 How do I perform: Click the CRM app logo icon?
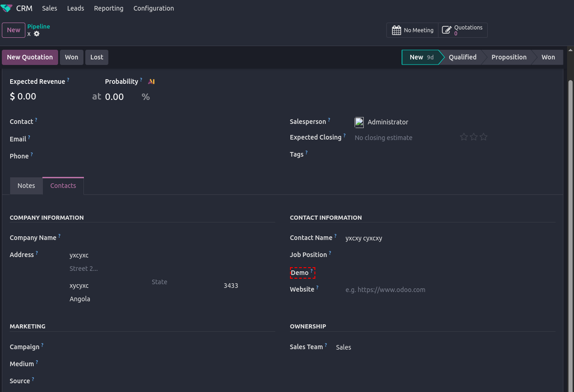pos(7,8)
